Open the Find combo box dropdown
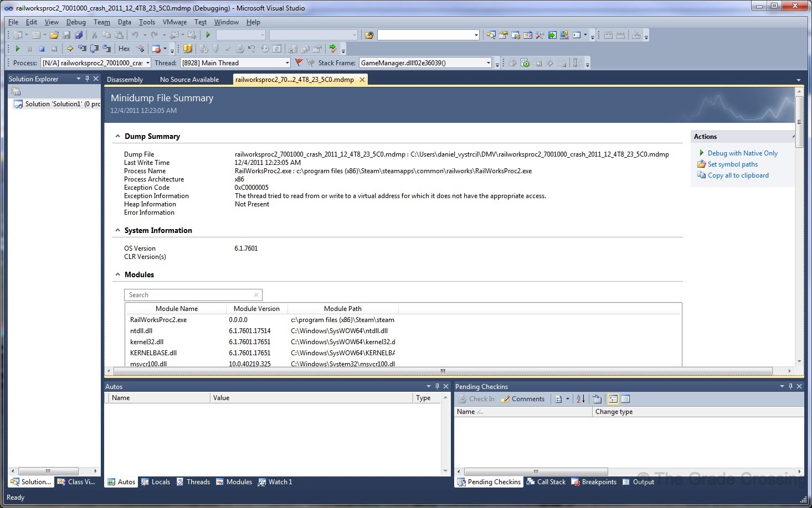 click(476, 35)
